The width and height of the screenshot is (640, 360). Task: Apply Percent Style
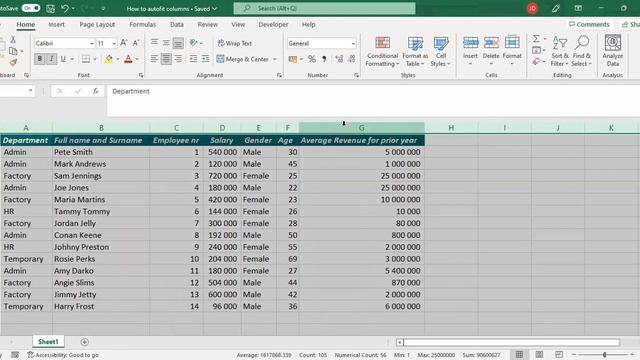(x=312, y=59)
